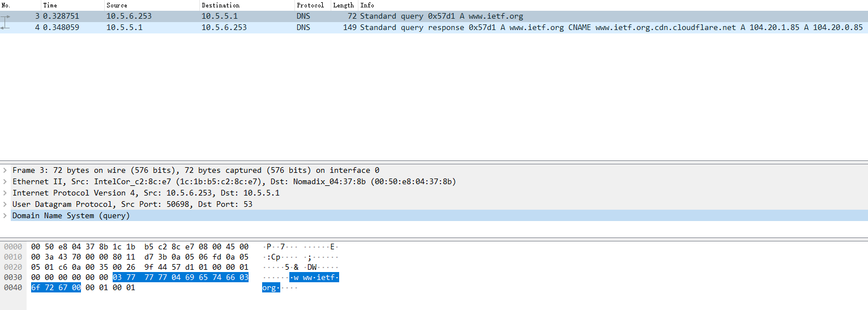Click hex offset 0030

click(x=13, y=277)
